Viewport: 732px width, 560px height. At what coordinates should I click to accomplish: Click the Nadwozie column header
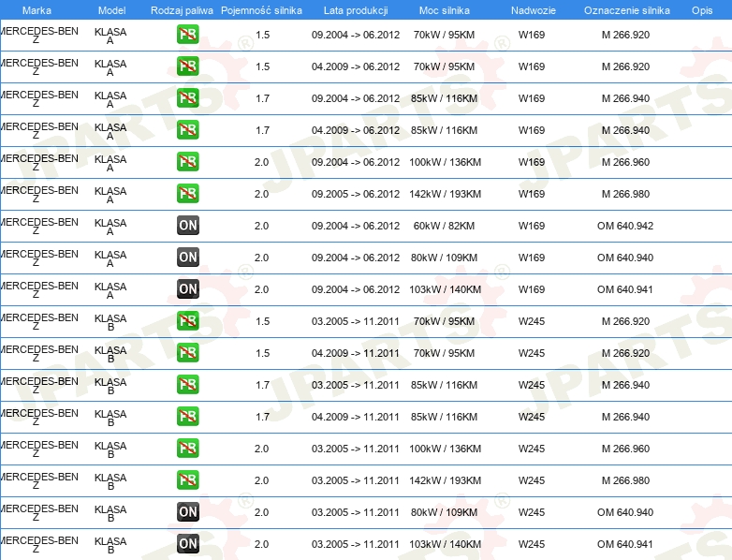[534, 10]
